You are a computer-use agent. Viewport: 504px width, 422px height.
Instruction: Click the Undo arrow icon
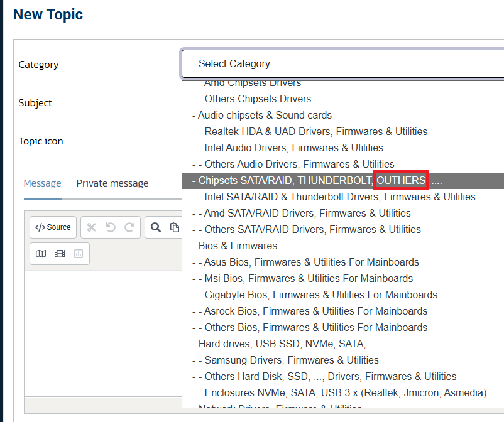pyautogui.click(x=111, y=227)
